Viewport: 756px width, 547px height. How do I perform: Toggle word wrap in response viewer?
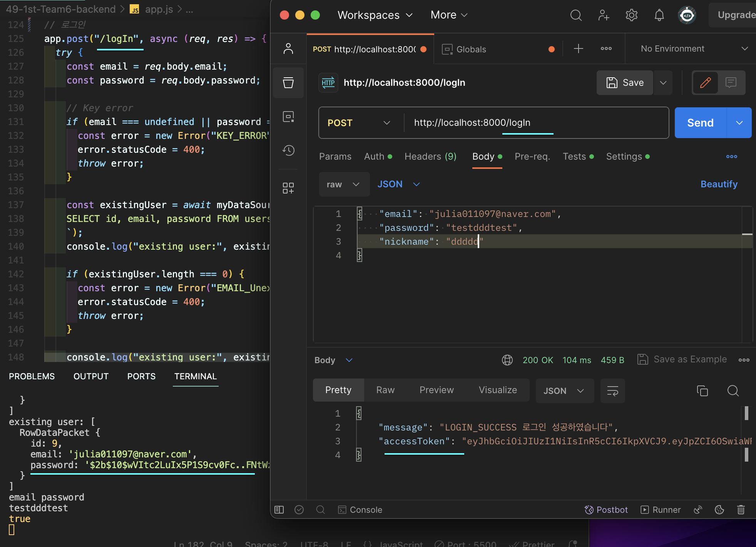pos(612,391)
